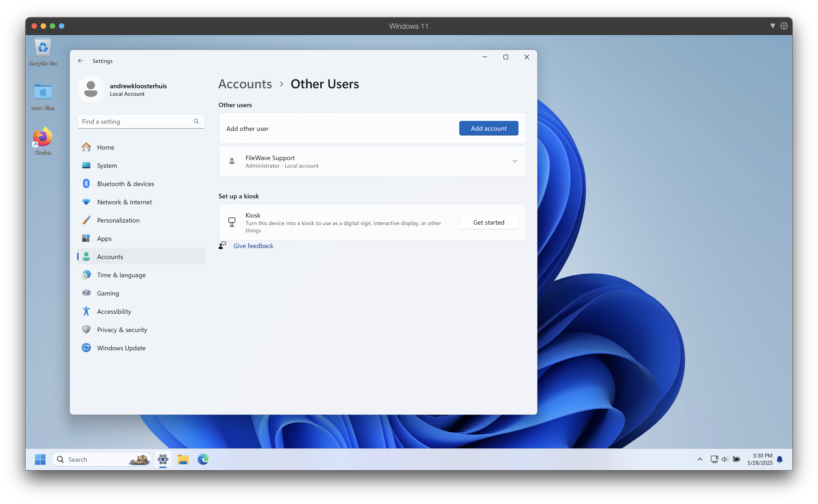818x504 pixels.
Task: Open the Windows Start menu
Action: click(40, 460)
